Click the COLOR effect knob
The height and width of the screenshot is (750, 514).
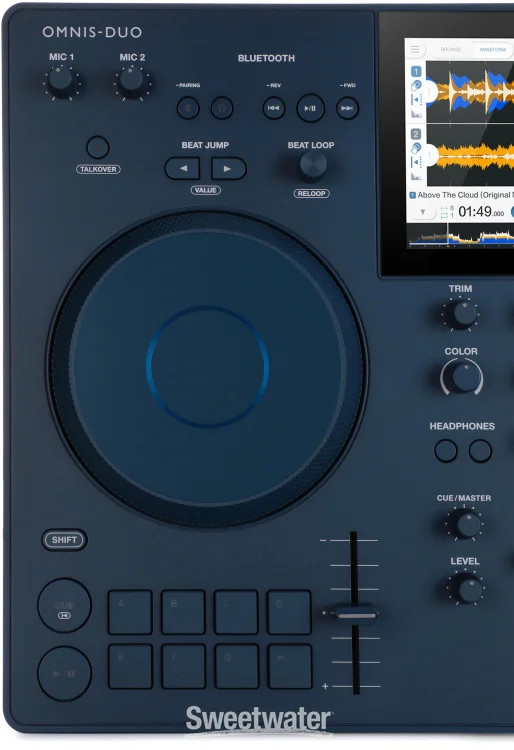pyautogui.click(x=464, y=378)
